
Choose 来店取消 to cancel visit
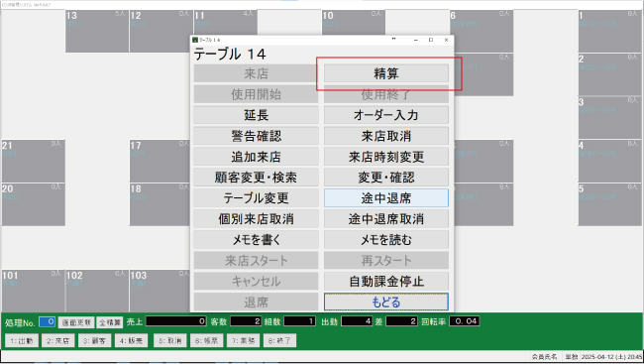tap(386, 136)
